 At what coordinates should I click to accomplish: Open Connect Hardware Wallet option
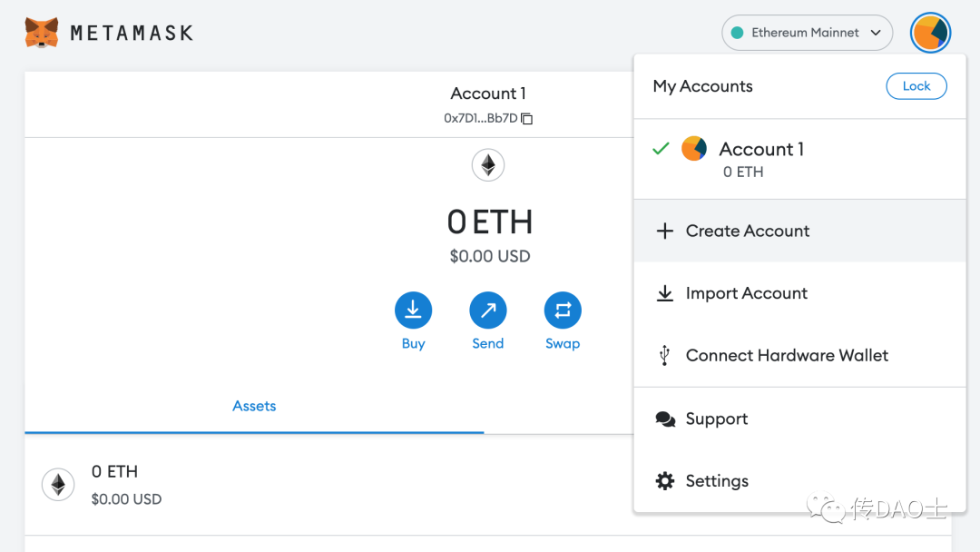click(x=787, y=356)
